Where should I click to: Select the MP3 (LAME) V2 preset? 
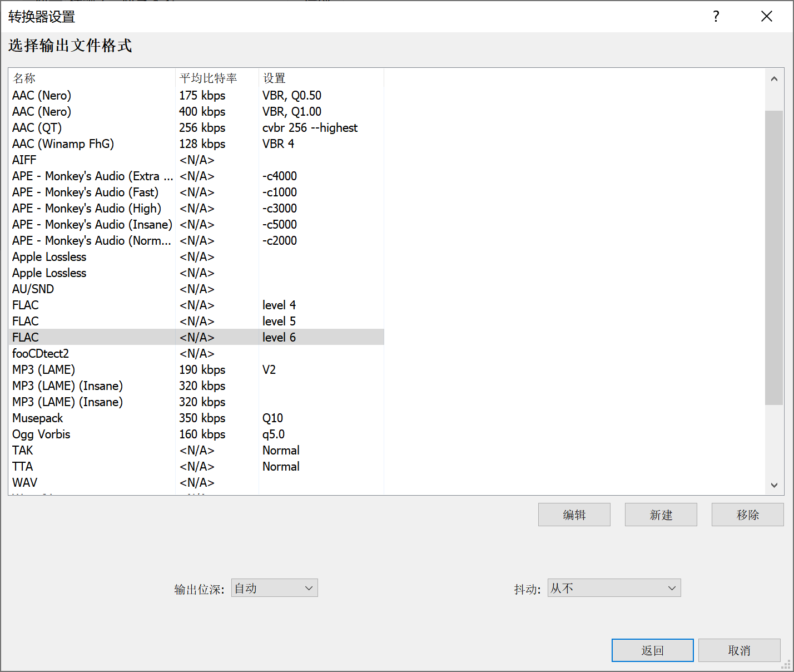pyautogui.click(x=196, y=369)
